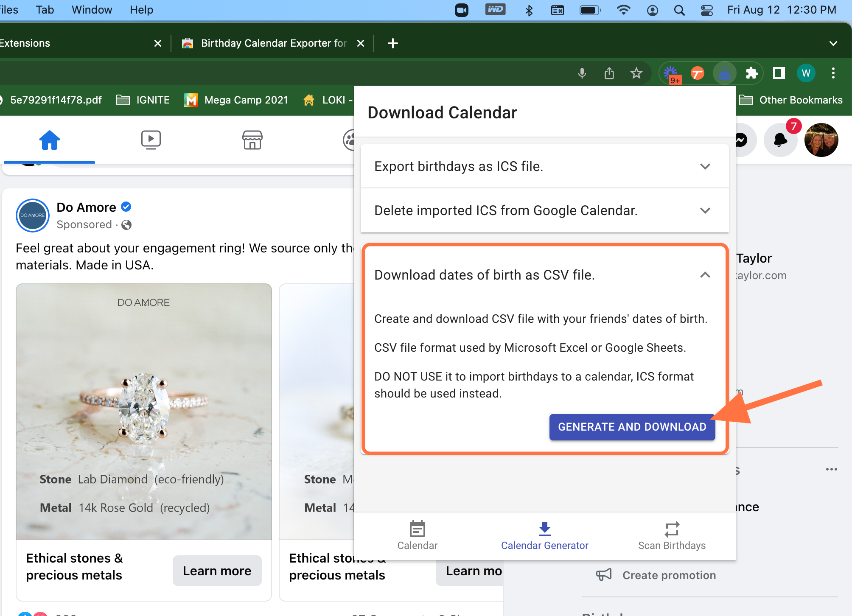Select the Calendar Generator tab
This screenshot has height=616, width=852.
click(x=544, y=536)
